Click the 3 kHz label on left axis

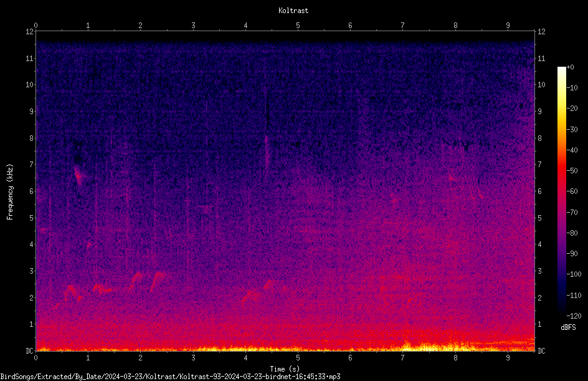point(32,271)
